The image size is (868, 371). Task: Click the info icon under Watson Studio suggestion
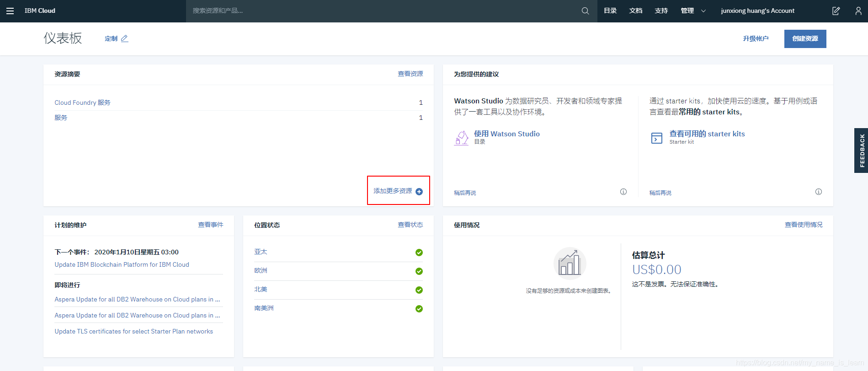point(623,192)
